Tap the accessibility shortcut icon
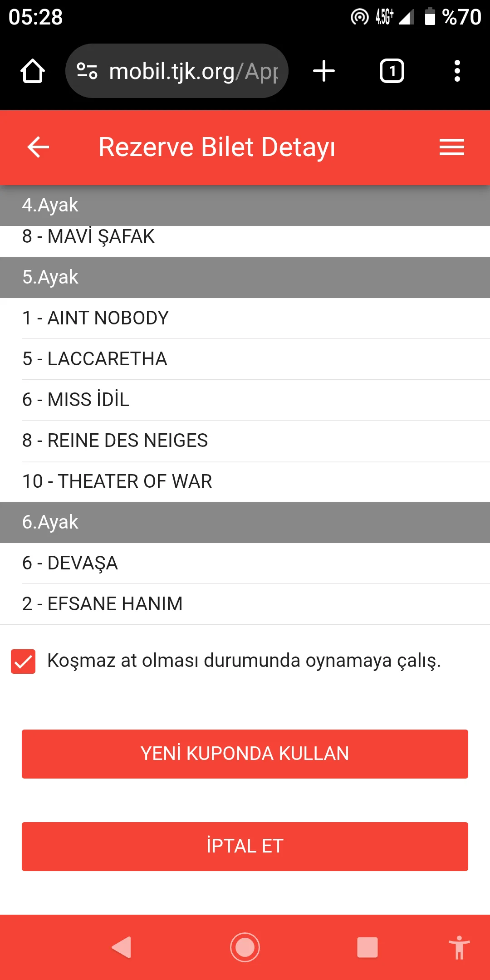Viewport: 490px width, 980px height. [459, 947]
